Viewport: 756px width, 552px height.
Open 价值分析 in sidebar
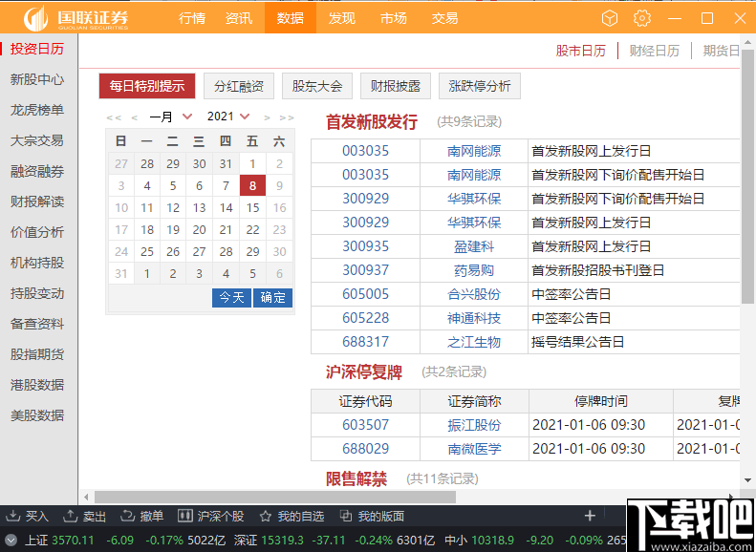coord(37,232)
